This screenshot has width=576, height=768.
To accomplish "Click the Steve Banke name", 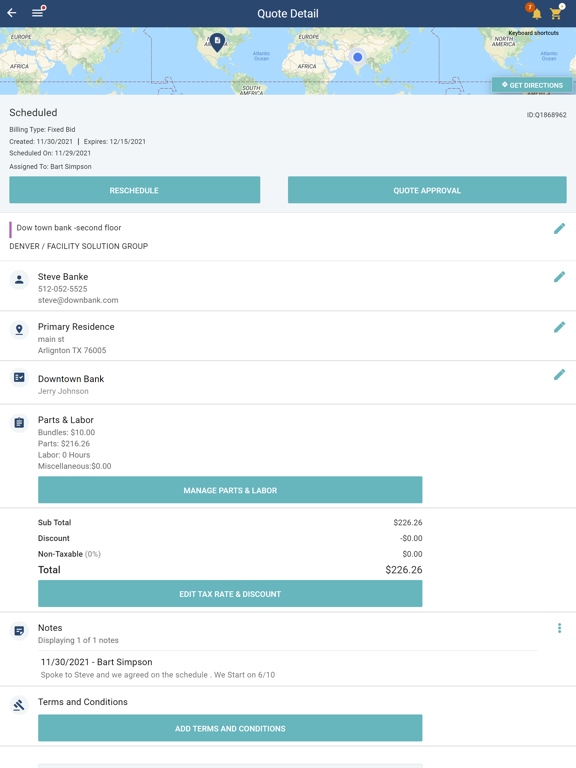I will click(63, 277).
